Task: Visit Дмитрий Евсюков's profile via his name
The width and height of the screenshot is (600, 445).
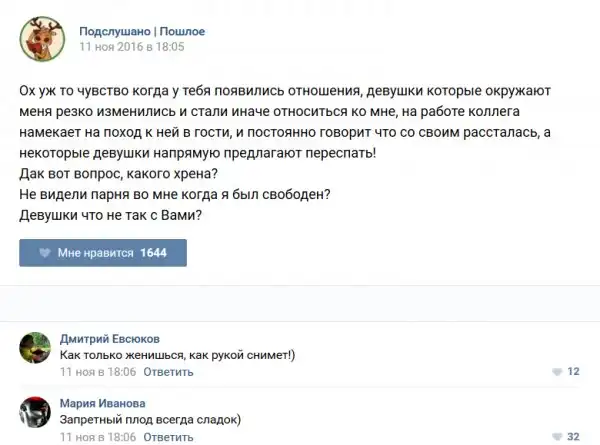Action: click(109, 338)
